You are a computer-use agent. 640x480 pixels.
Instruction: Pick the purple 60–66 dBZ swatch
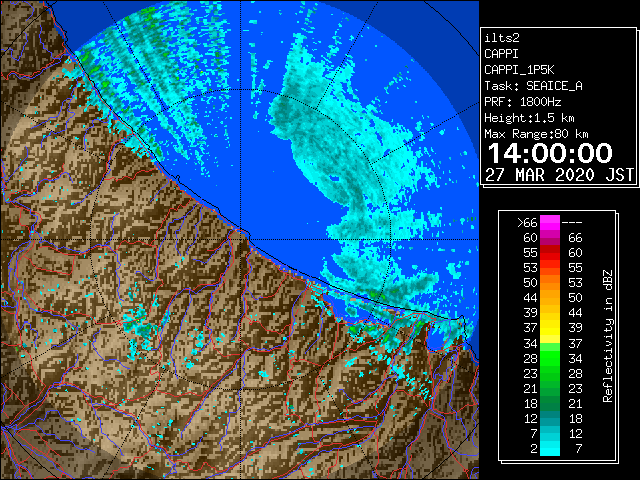pos(550,238)
